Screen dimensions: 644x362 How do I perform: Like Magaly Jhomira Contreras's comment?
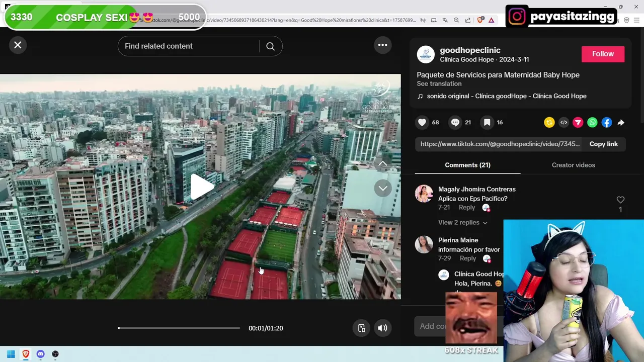click(620, 200)
